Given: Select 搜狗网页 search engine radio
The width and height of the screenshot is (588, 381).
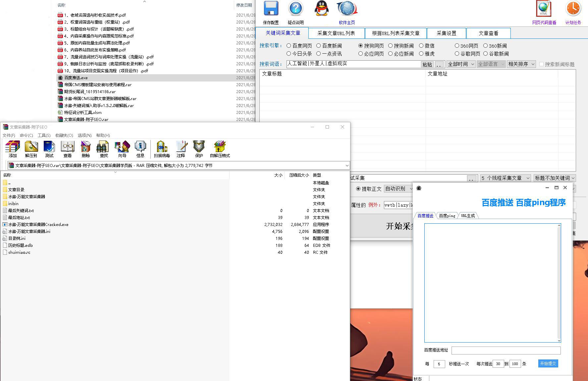Looking at the screenshot, I should (x=361, y=46).
